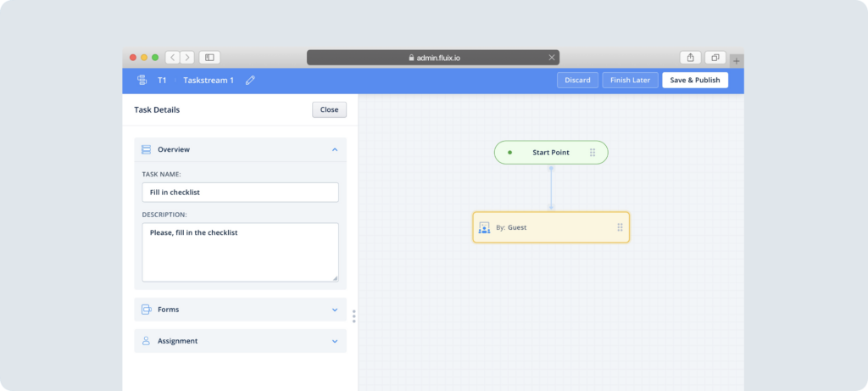Go back with the browser back arrow
The height and width of the screenshot is (391, 868).
172,58
